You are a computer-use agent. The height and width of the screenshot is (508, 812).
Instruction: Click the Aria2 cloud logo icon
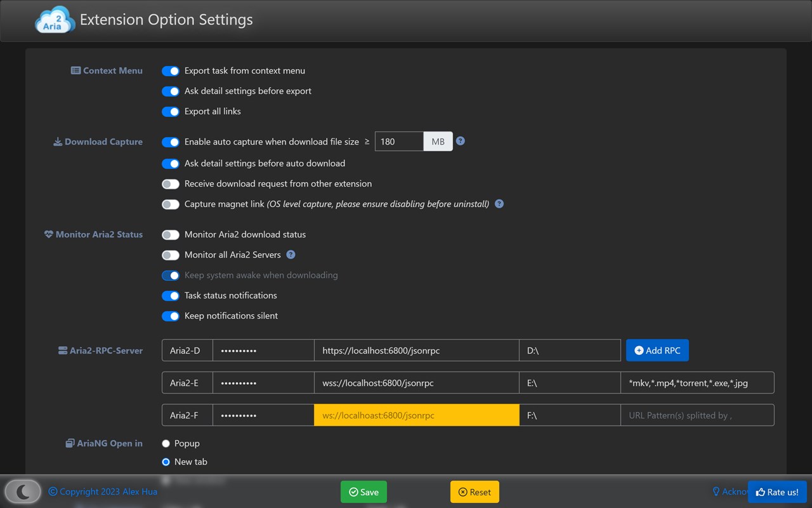[x=55, y=20]
